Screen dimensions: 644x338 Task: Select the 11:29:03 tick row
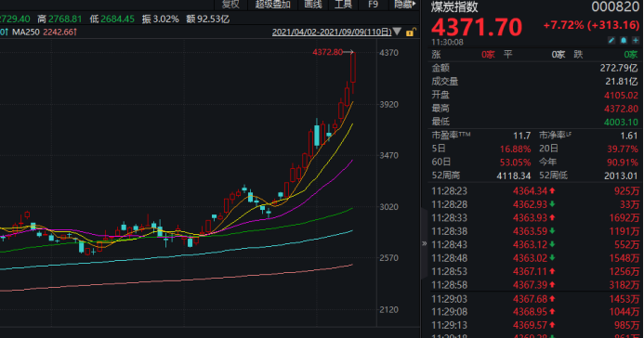tap(535, 299)
